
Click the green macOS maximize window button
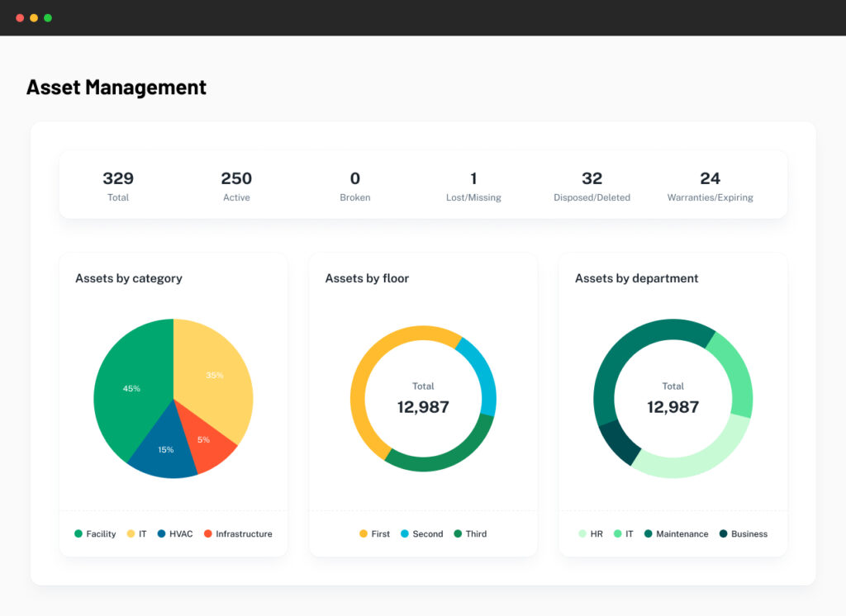48,17
